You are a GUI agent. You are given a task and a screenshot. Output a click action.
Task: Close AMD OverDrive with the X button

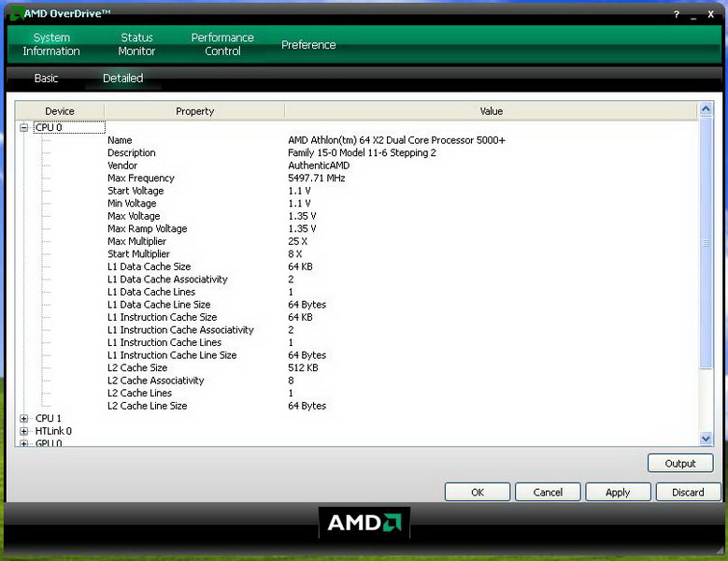click(710, 14)
